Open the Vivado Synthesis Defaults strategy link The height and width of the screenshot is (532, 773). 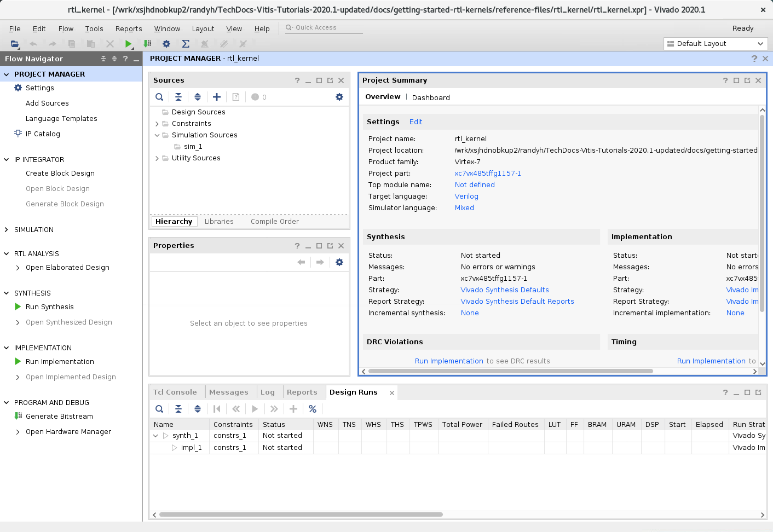click(x=505, y=290)
